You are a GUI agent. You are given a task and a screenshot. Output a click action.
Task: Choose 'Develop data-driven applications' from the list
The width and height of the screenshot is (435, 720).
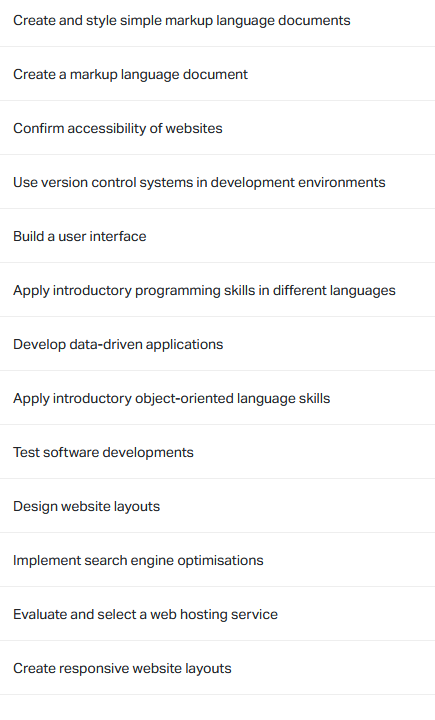(x=217, y=344)
